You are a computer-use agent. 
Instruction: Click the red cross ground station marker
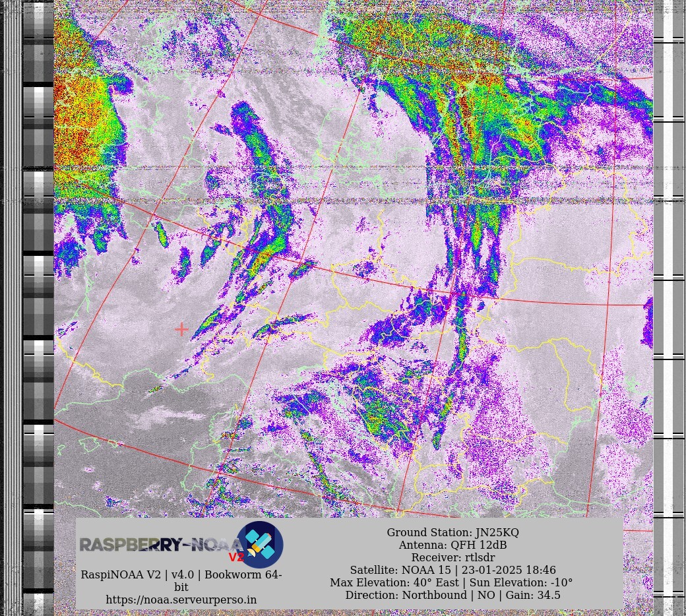(181, 328)
